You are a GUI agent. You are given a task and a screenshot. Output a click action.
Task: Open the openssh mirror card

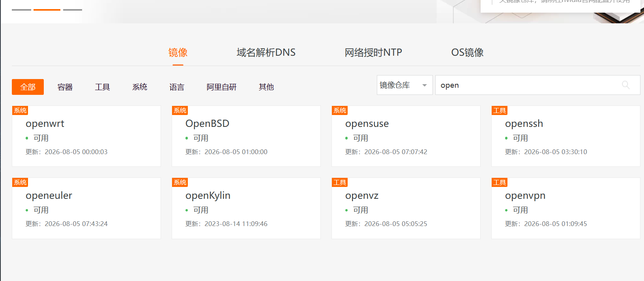click(566, 136)
